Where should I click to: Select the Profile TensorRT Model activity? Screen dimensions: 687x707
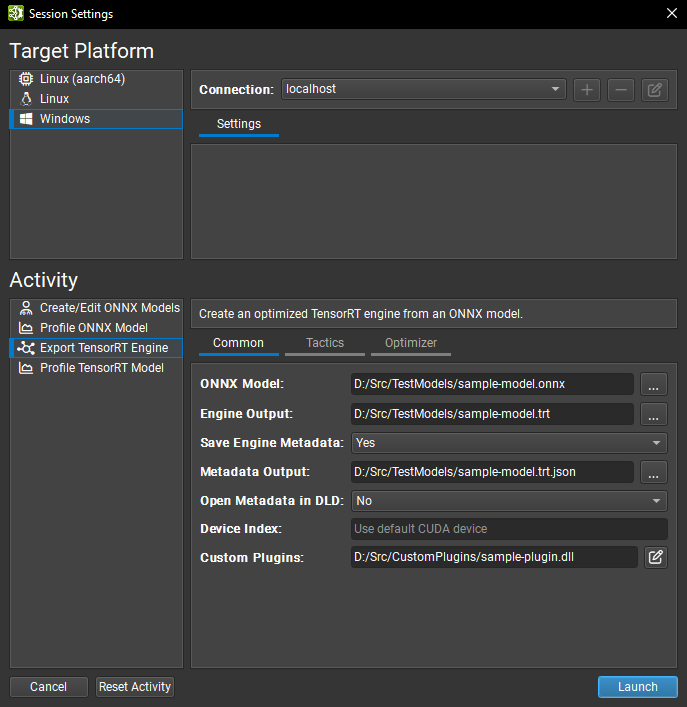point(101,368)
